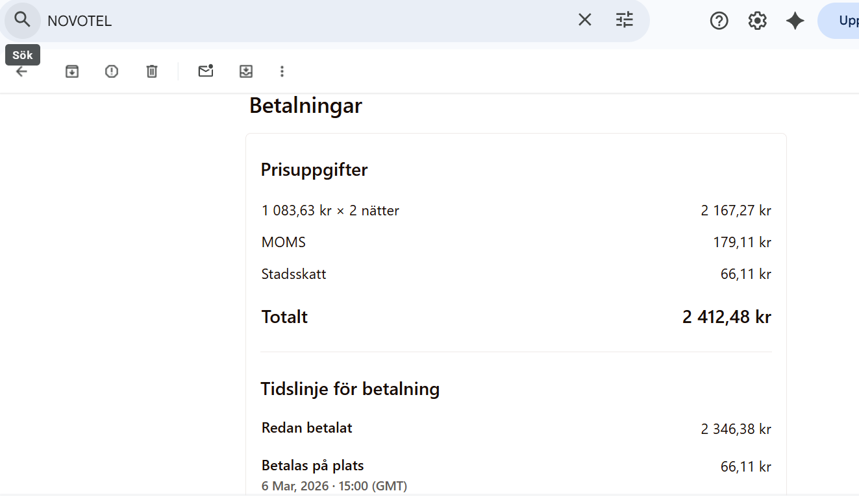Open search filter options slider icon
859x504 pixels.
(625, 20)
